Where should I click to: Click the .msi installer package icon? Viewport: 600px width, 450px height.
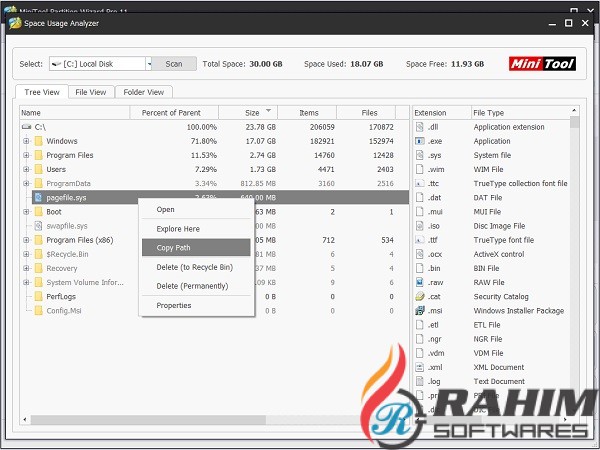coord(420,311)
